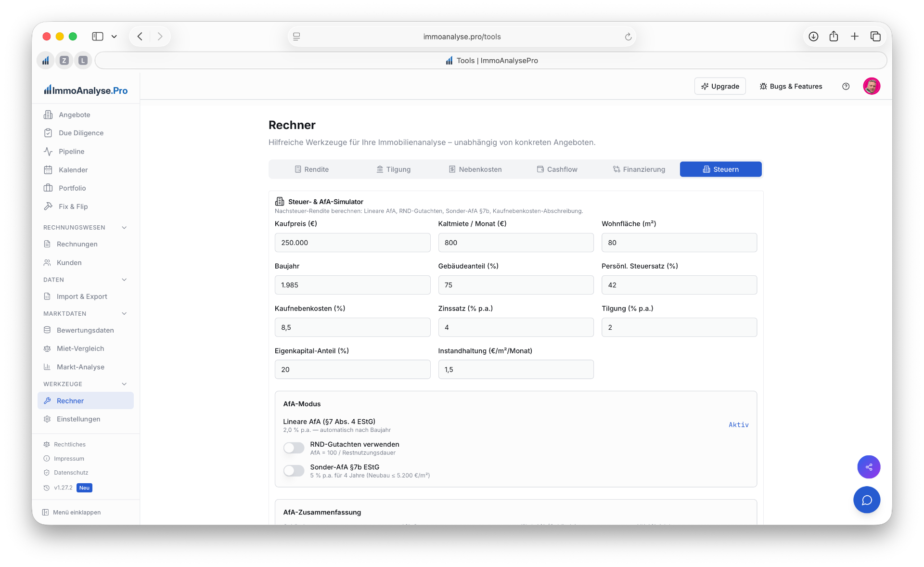Image resolution: width=924 pixels, height=567 pixels.
Task: Open the Kalender sidebar entry
Action: click(86, 170)
